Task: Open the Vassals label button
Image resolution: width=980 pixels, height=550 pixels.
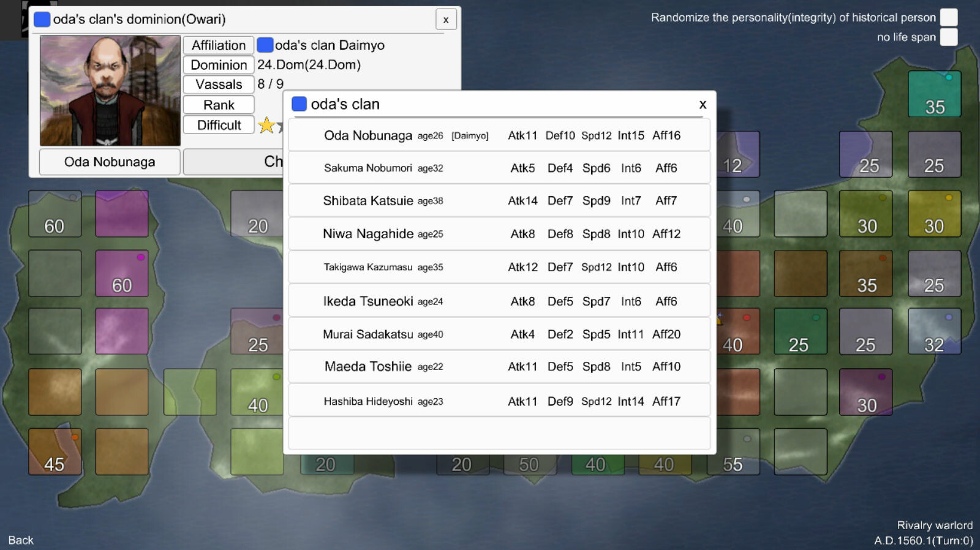Action: [219, 85]
